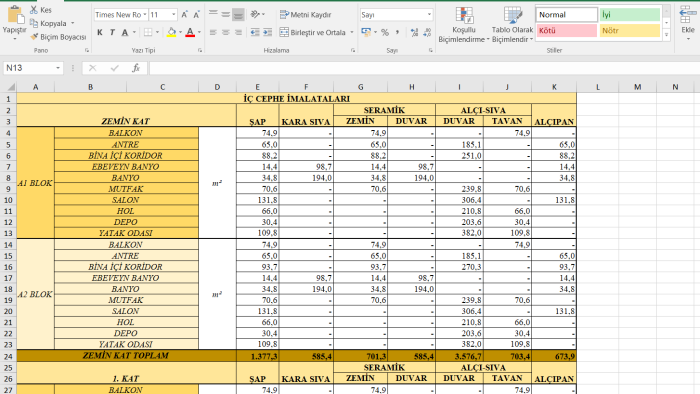This screenshot has width=700, height=394.
Task: Open Sayı dialog launcher
Action: (x=431, y=50)
